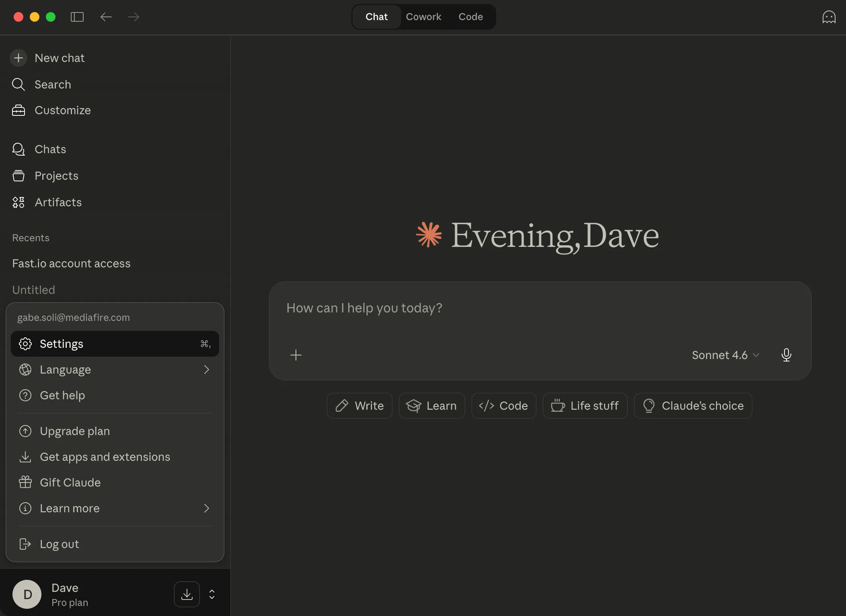Click the Claude ghost icon top right
This screenshot has width=846, height=616.
coord(828,17)
